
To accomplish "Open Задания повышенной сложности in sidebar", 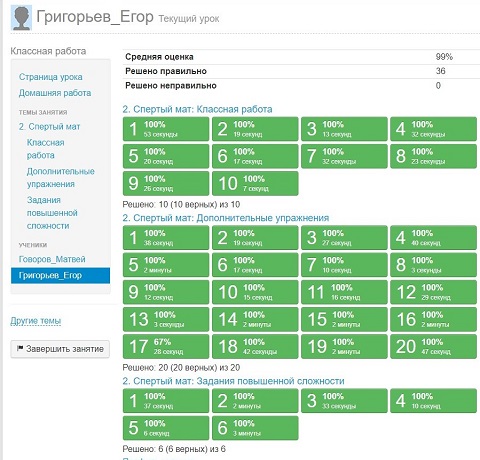I will pos(52,213).
